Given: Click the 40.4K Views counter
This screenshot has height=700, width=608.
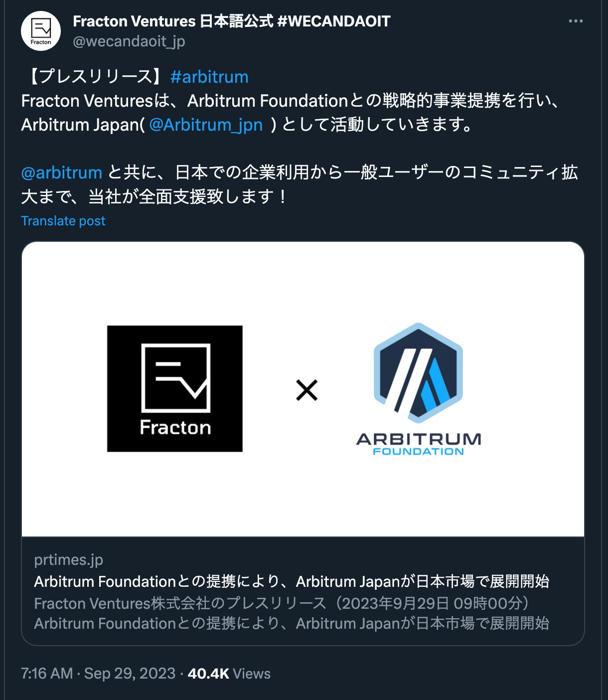Looking at the screenshot, I should pos(229,674).
